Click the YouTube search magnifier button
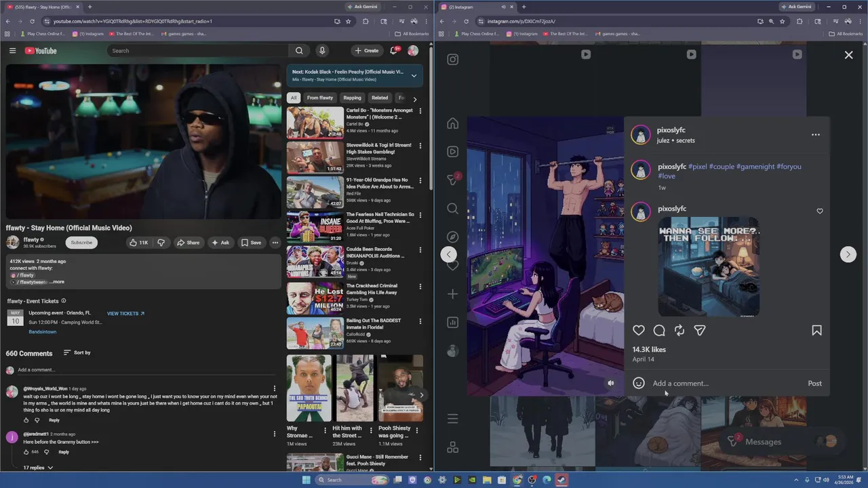 [299, 51]
